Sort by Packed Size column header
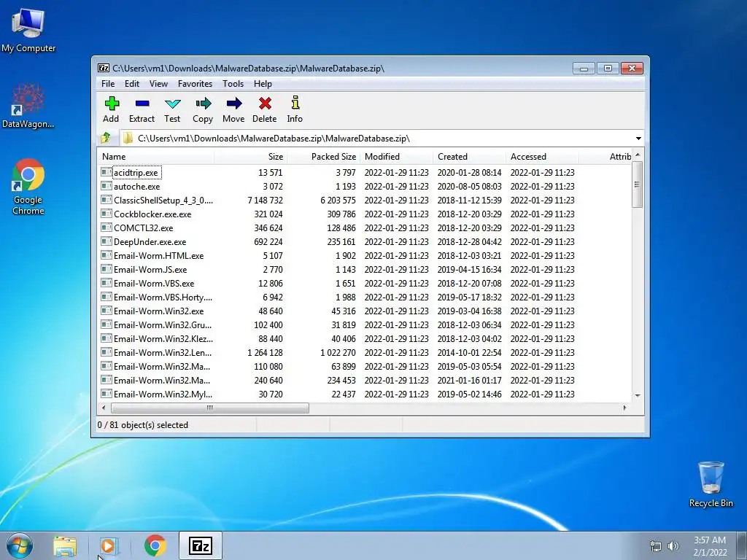The image size is (747, 560). point(323,157)
